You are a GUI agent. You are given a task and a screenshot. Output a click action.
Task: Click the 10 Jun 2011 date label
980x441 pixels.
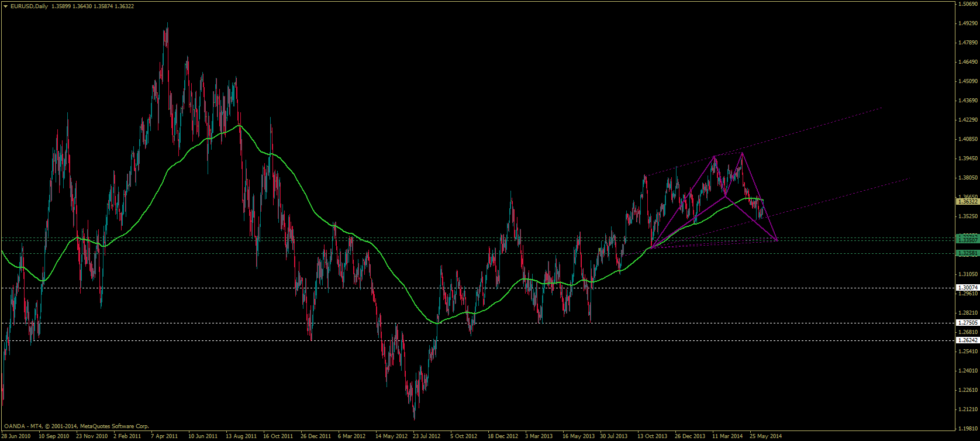(203, 436)
